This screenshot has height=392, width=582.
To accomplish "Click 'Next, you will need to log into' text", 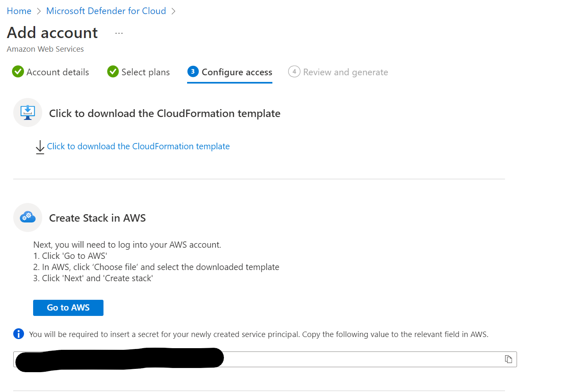I will (x=127, y=245).
